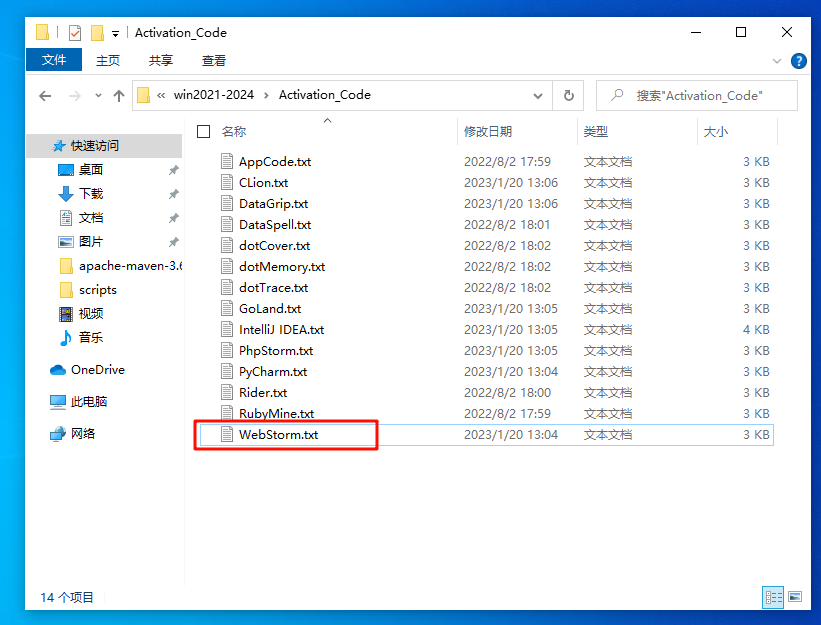Select the dotMemory.txt file
Viewport: 821px width, 625px height.
(x=282, y=267)
